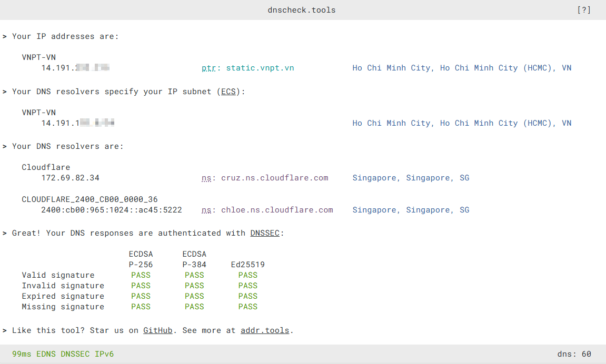The height and width of the screenshot is (364, 606).
Task: Click the EDNS status indicator
Action: click(x=46, y=354)
